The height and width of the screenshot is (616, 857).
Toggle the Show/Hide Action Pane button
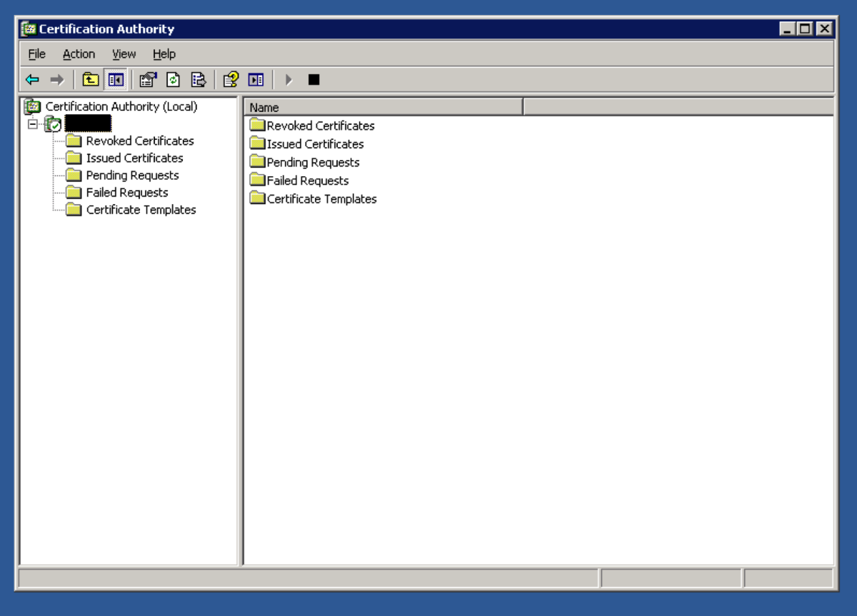point(256,80)
